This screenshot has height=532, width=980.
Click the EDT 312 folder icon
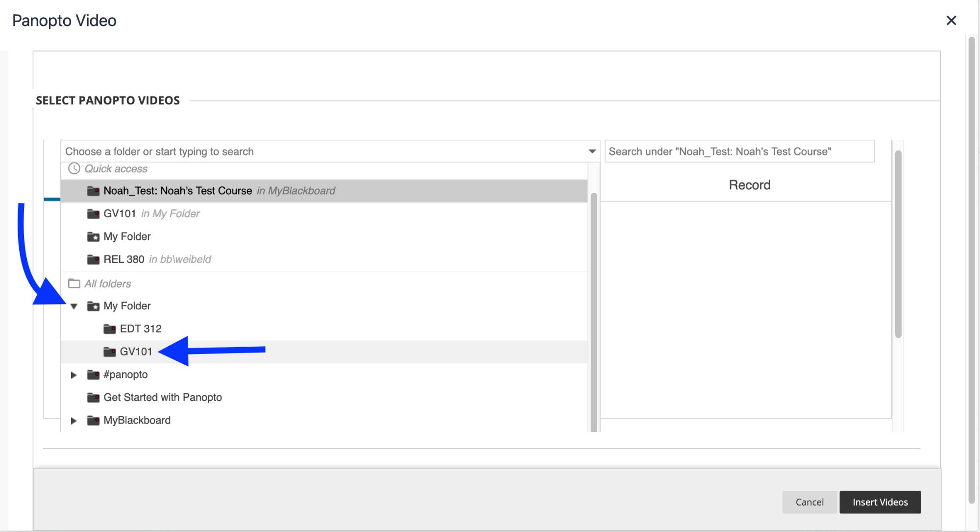(x=110, y=329)
